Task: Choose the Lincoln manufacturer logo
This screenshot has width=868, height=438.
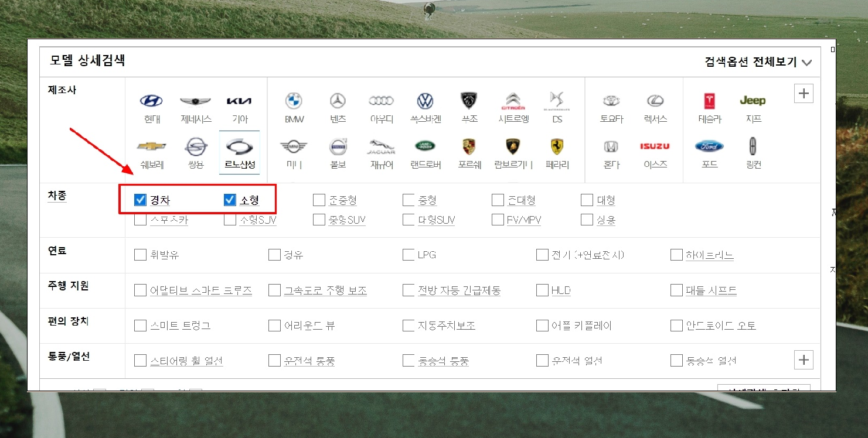Action: [754, 146]
